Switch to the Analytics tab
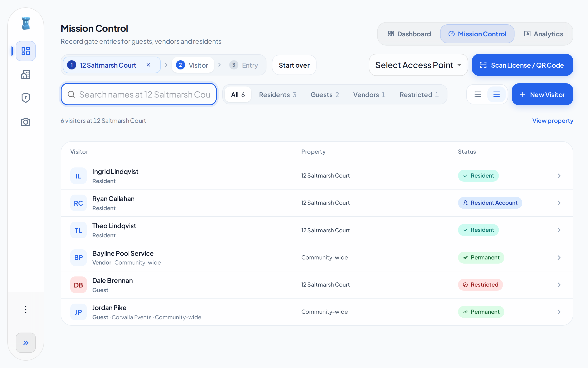588x368 pixels. pyautogui.click(x=543, y=34)
